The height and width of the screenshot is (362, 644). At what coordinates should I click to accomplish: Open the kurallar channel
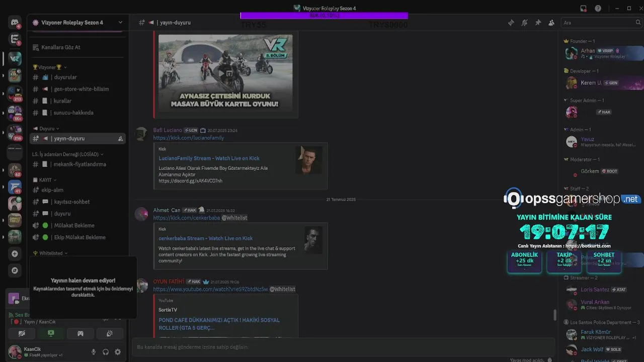coord(77,101)
